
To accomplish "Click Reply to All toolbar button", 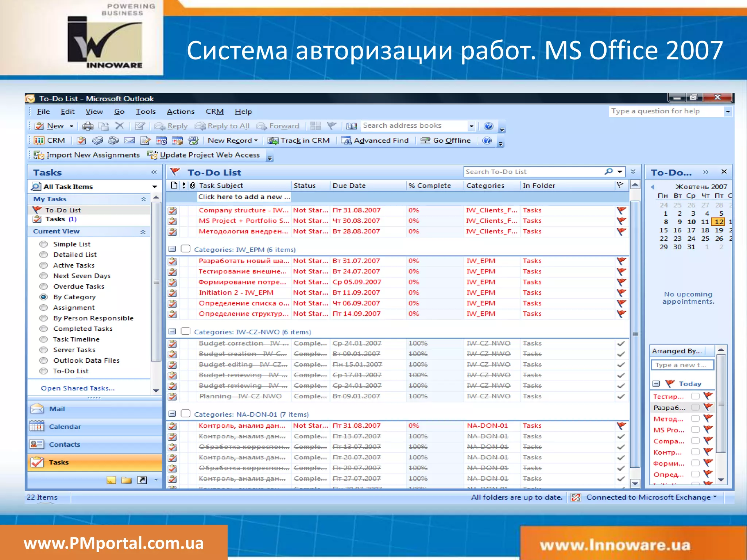I will pyautogui.click(x=222, y=126).
